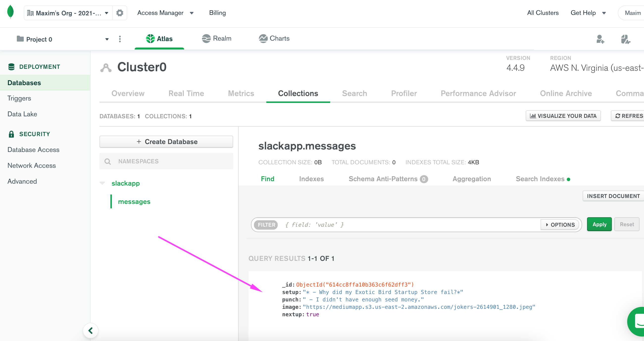
Task: Click Insert Document
Action: (x=613, y=196)
